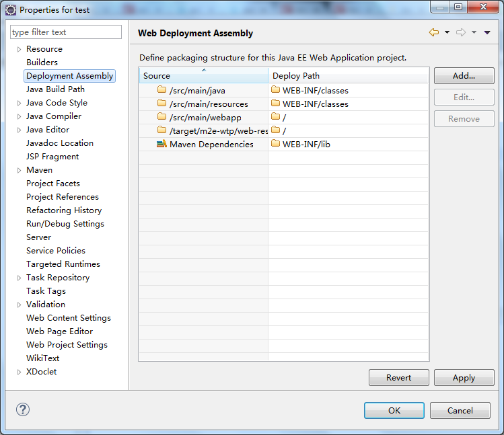Open Project References page
504x435 pixels.
click(63, 197)
